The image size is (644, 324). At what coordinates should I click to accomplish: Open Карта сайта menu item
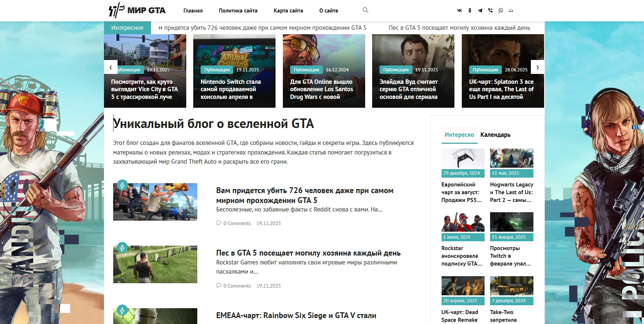[288, 11]
